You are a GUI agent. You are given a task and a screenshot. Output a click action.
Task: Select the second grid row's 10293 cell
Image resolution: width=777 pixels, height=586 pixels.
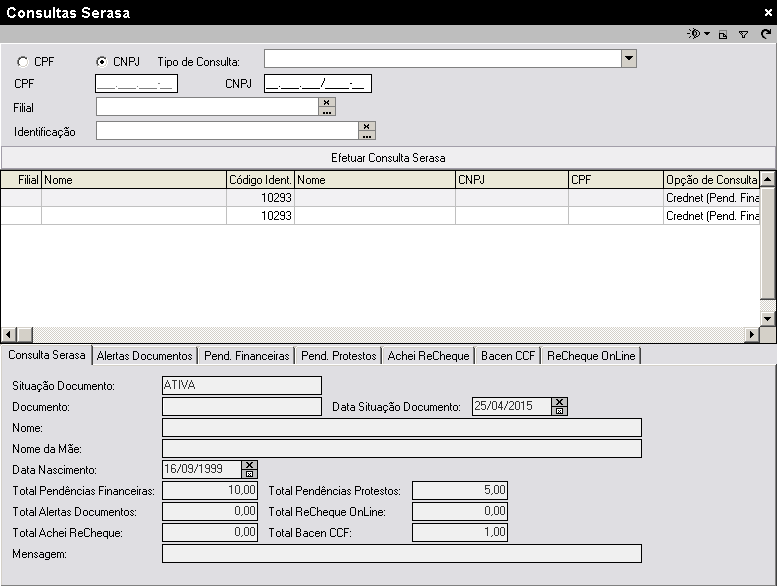click(260, 215)
